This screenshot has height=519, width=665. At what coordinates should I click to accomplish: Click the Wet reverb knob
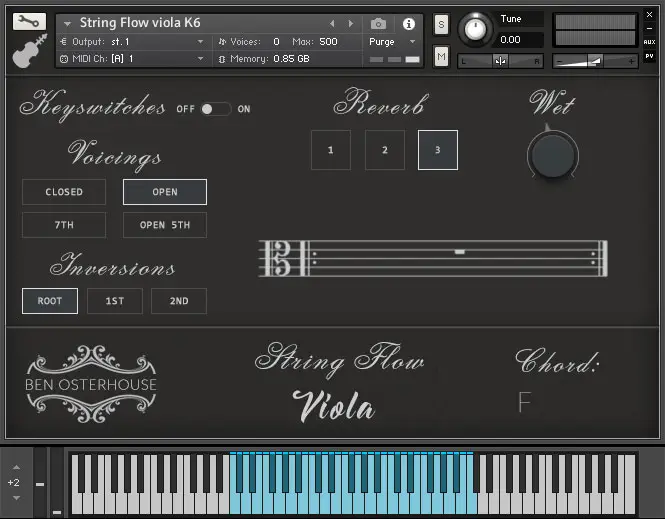click(553, 155)
